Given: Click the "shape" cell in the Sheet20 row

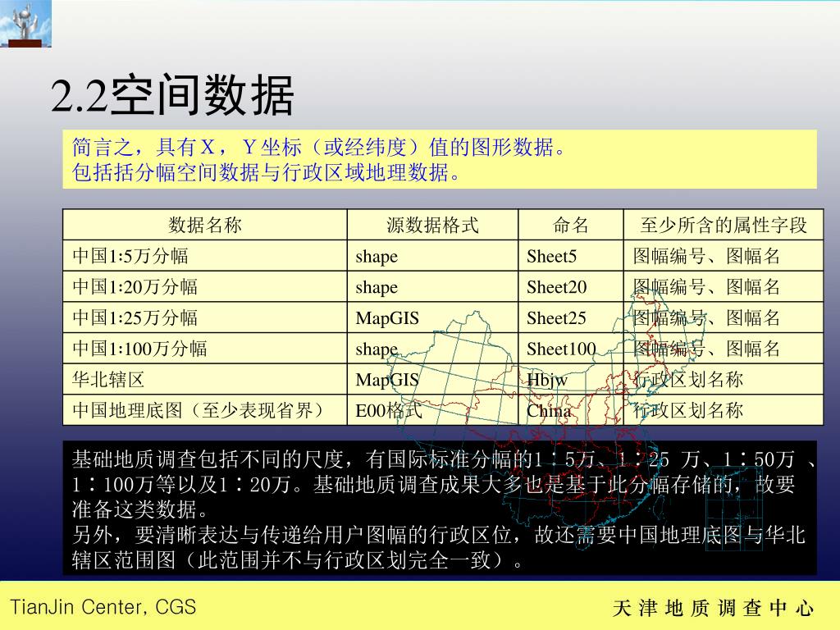Looking at the screenshot, I should point(432,286).
